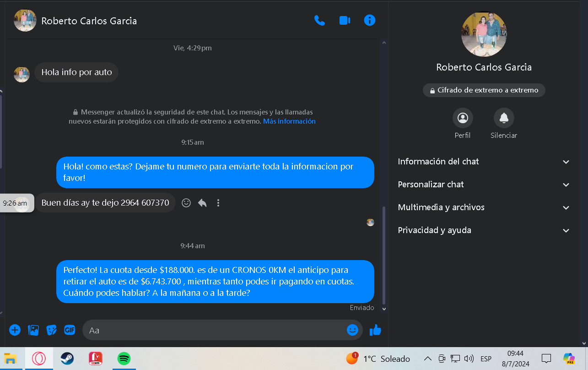Expand Personalizar chat section
The width and height of the screenshot is (588, 370).
click(484, 185)
